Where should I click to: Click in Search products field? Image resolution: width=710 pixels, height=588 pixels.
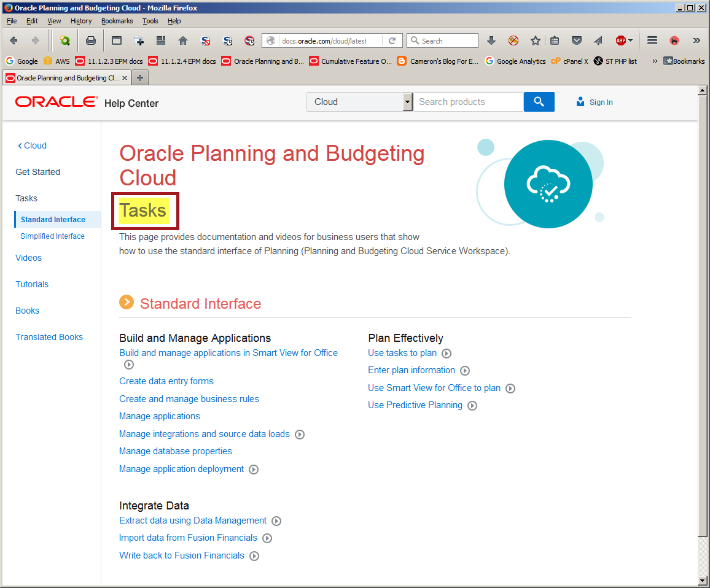tap(469, 102)
